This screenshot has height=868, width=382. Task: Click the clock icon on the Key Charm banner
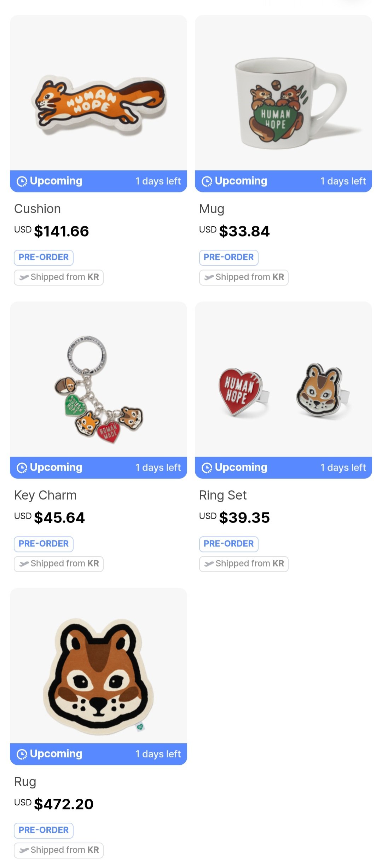pos(23,467)
